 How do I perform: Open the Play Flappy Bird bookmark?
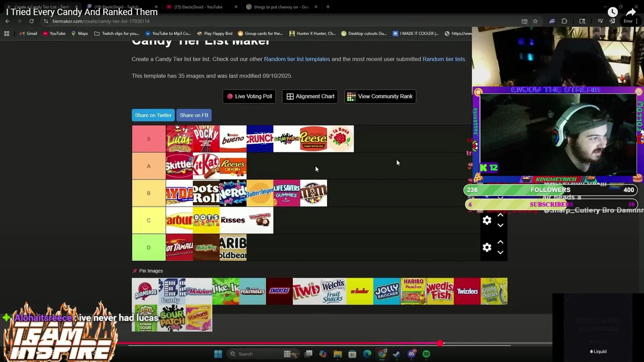(x=214, y=34)
